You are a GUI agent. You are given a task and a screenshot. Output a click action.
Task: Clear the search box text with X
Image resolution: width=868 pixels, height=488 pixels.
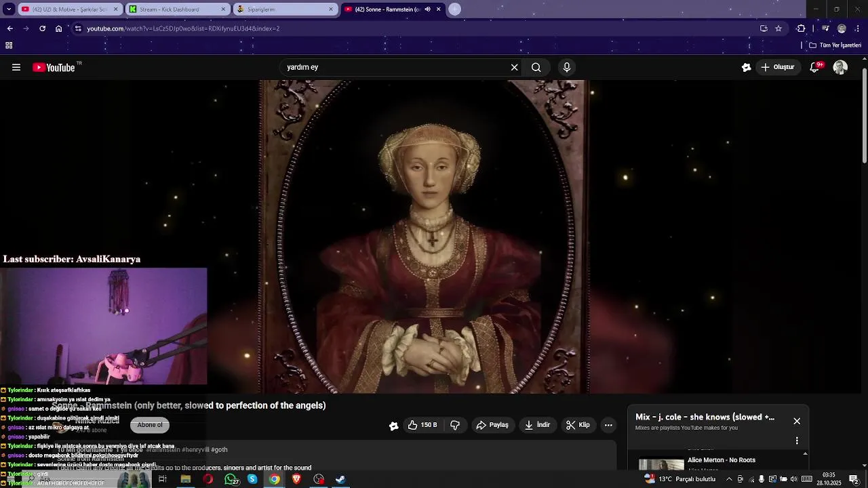[x=514, y=67]
